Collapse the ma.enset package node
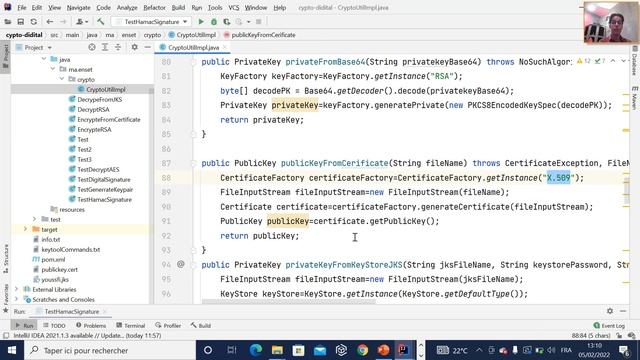Image resolution: width=640 pixels, height=360 pixels. coord(53,69)
